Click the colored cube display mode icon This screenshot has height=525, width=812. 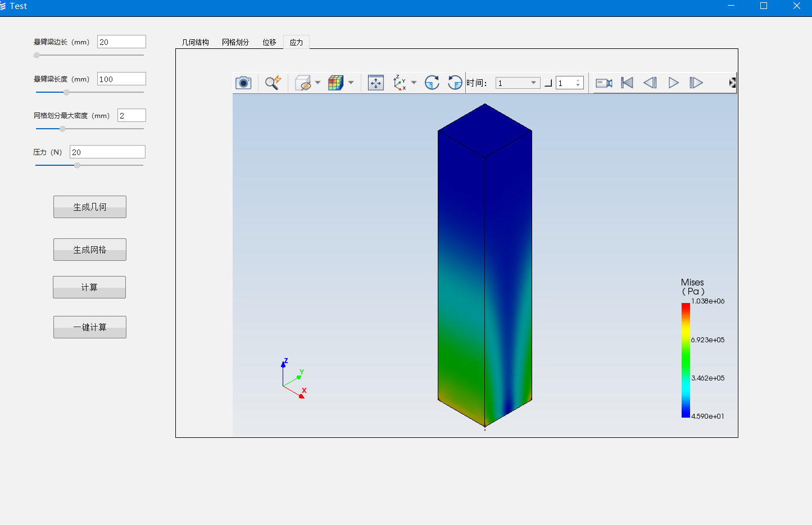point(335,83)
